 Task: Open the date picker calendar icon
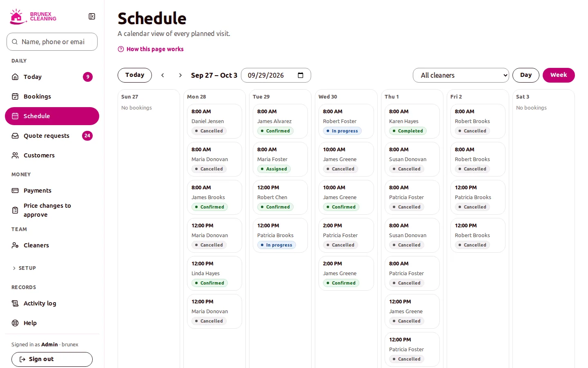point(301,75)
